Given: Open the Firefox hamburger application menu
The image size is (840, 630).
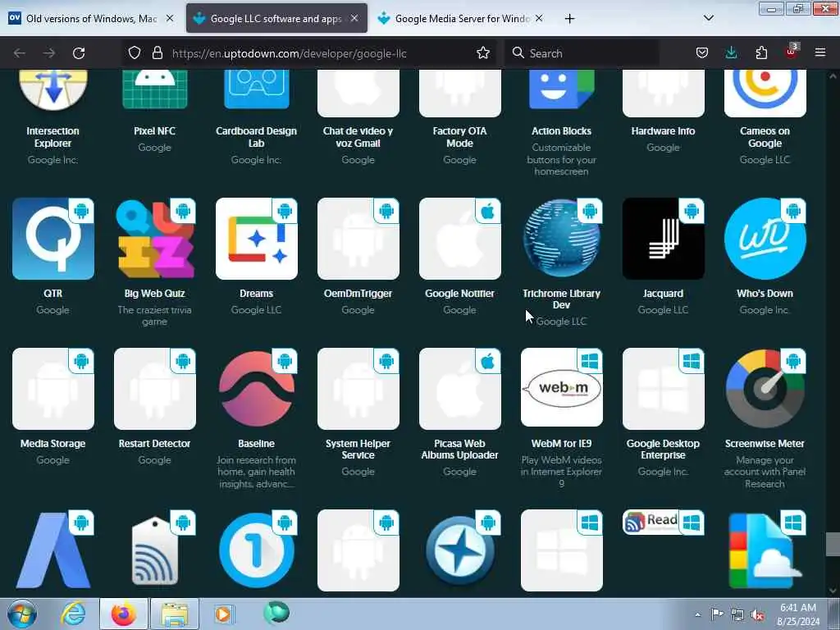Looking at the screenshot, I should click(x=820, y=52).
